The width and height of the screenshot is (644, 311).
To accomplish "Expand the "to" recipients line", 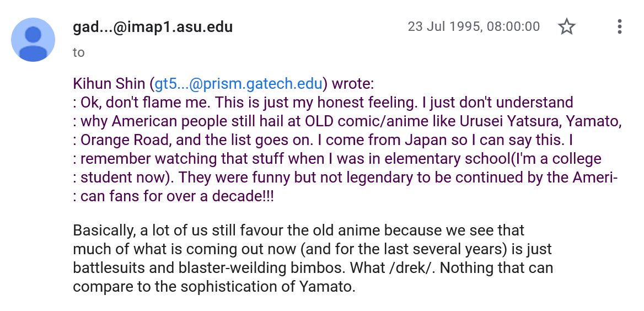I will click(x=78, y=52).
